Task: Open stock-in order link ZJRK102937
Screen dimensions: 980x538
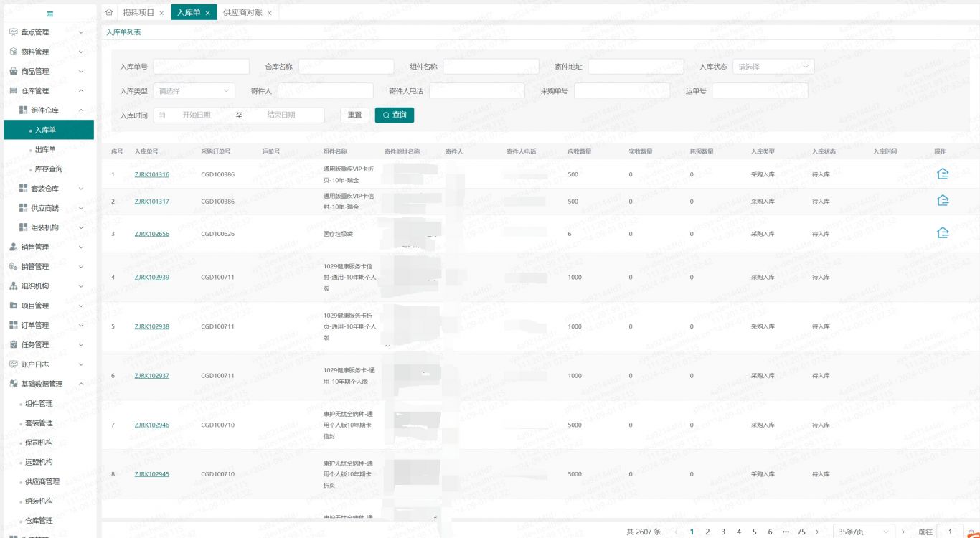Action: [x=152, y=376]
